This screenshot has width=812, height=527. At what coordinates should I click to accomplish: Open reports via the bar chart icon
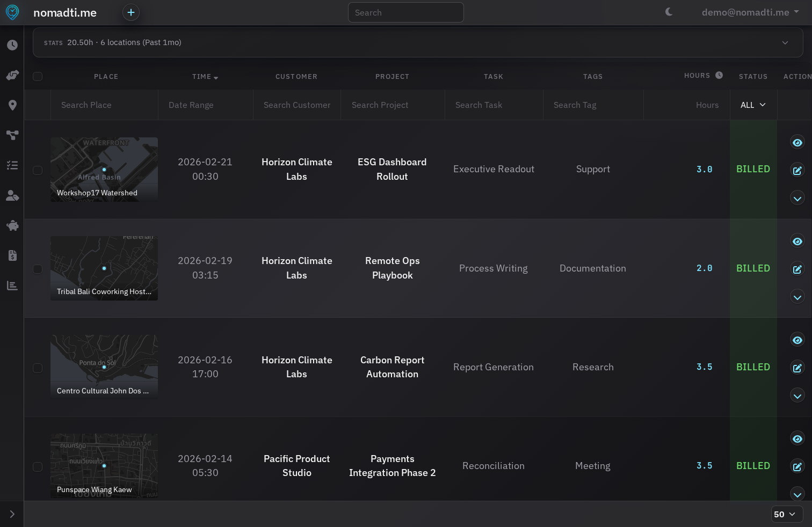pyautogui.click(x=12, y=286)
